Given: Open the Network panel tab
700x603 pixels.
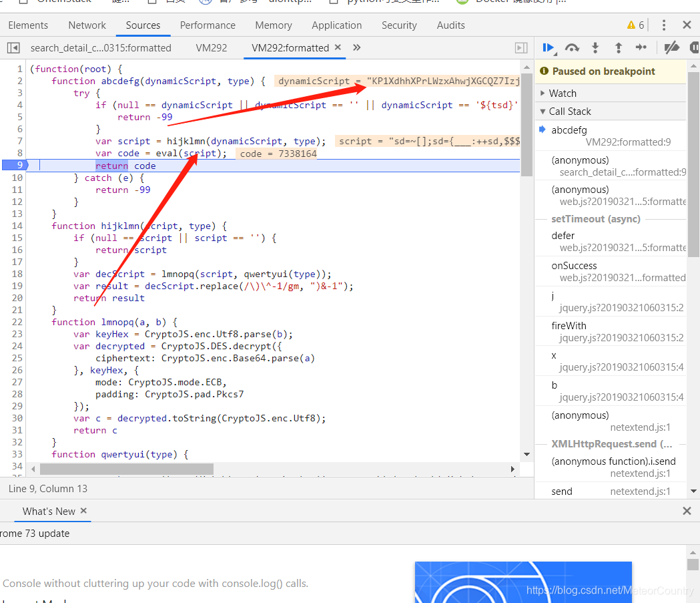Looking at the screenshot, I should 87,25.
